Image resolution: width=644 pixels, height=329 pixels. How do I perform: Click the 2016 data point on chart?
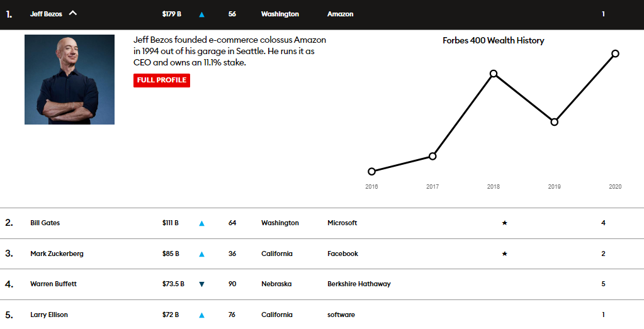pos(371,171)
